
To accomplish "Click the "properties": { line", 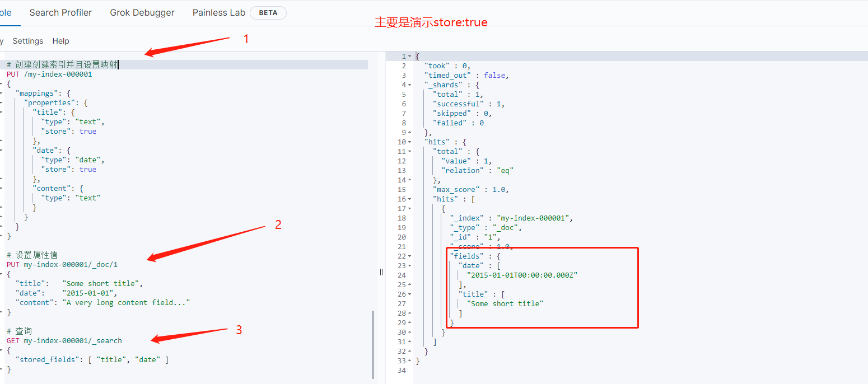I will coord(55,103).
